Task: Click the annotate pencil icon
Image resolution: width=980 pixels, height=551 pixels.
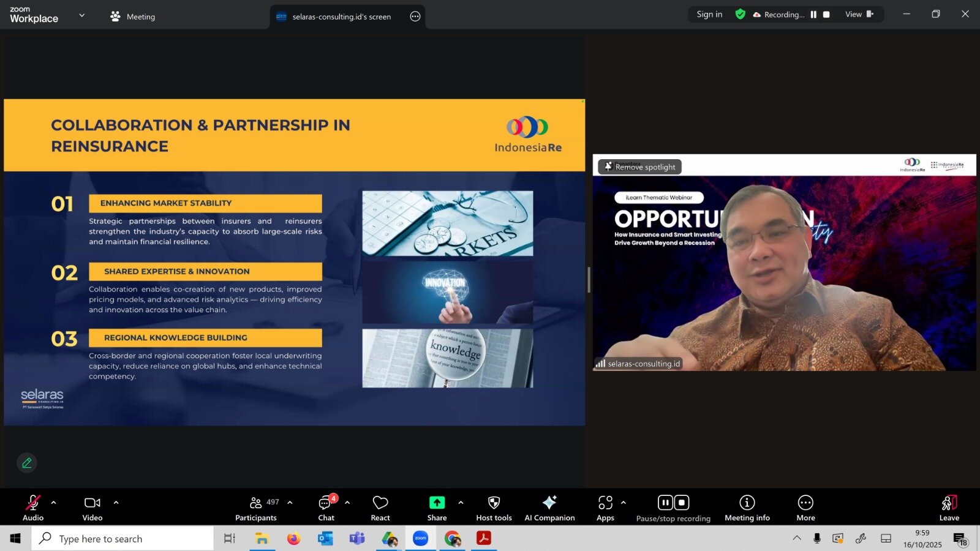Action: (27, 463)
